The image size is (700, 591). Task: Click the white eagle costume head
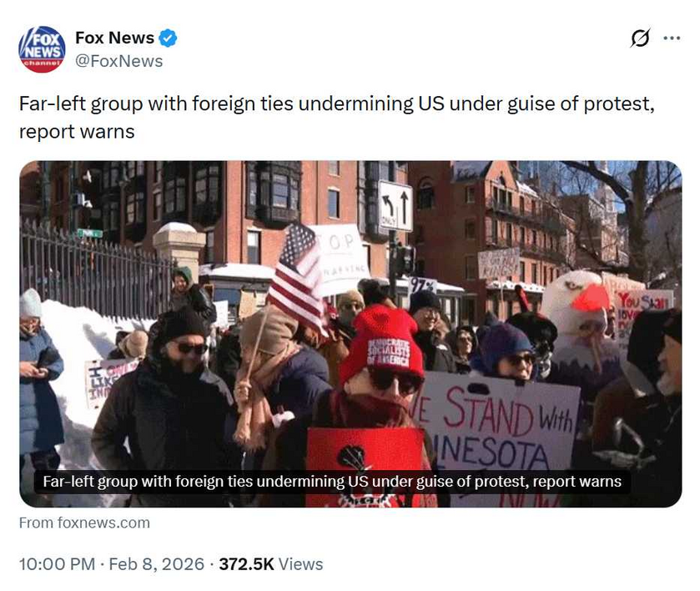coord(576,302)
